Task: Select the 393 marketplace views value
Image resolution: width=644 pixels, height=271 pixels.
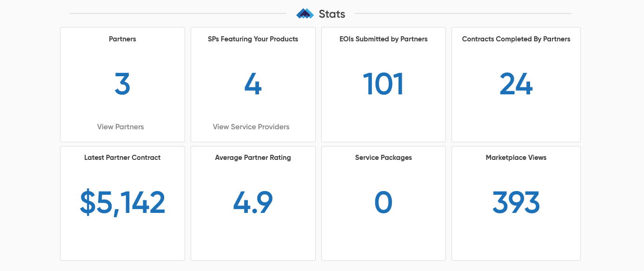Action: 516,203
